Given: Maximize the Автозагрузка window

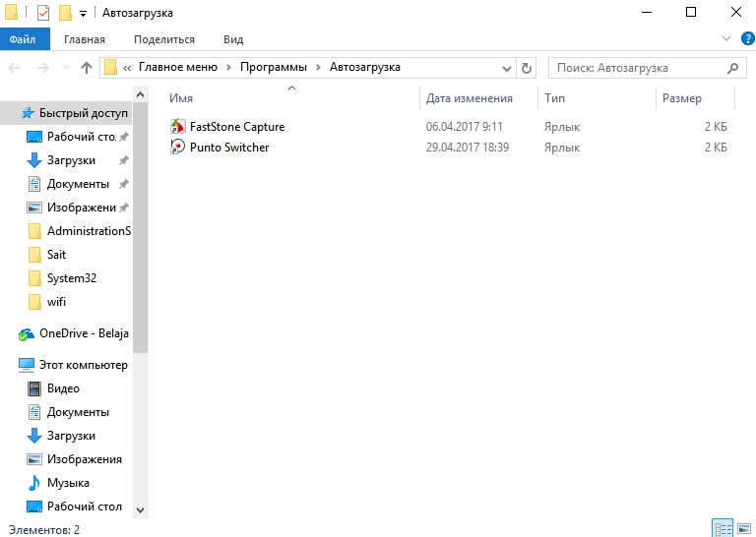Looking at the screenshot, I should coord(691,13).
